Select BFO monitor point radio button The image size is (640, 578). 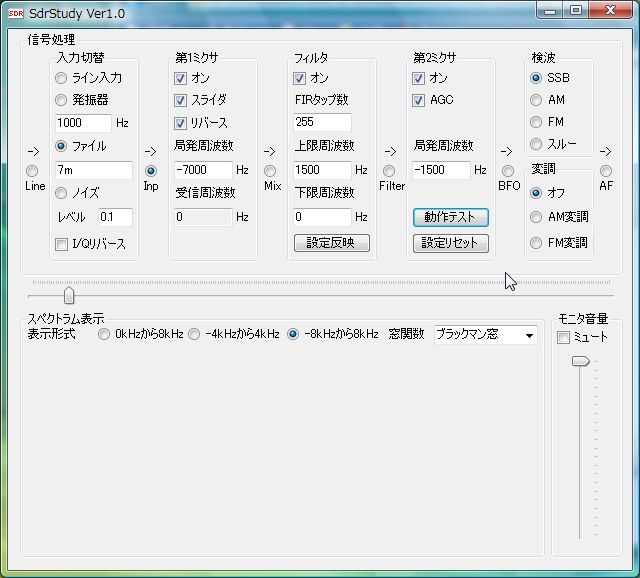(508, 171)
